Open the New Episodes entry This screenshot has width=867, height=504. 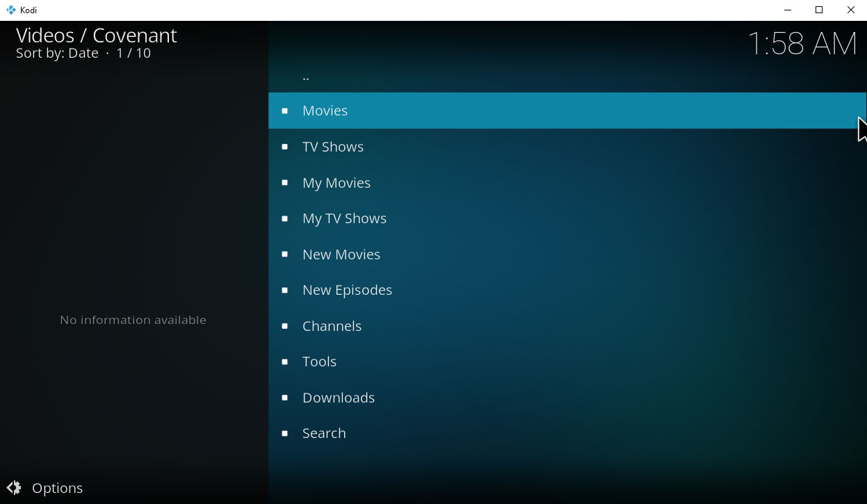click(x=567, y=290)
